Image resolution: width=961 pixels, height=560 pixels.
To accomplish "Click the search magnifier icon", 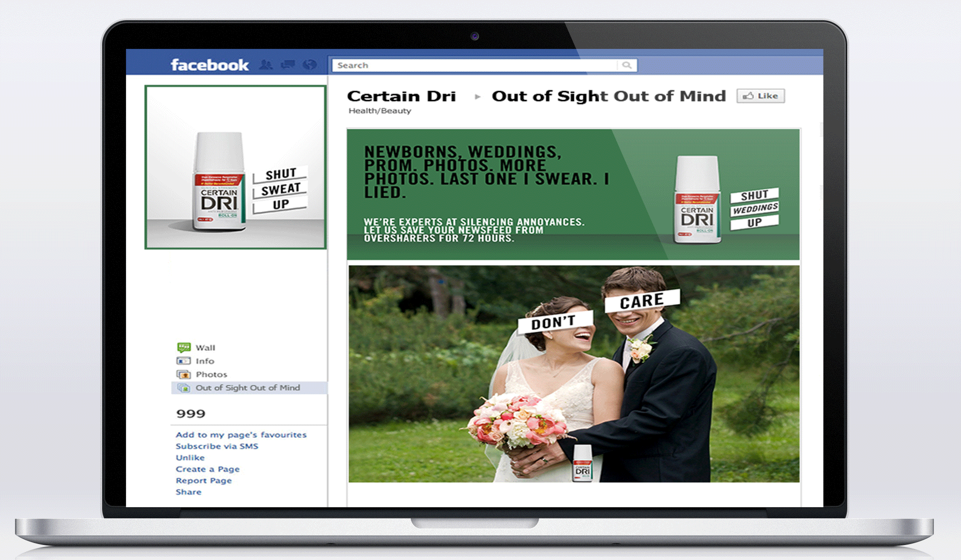I will pyautogui.click(x=627, y=65).
